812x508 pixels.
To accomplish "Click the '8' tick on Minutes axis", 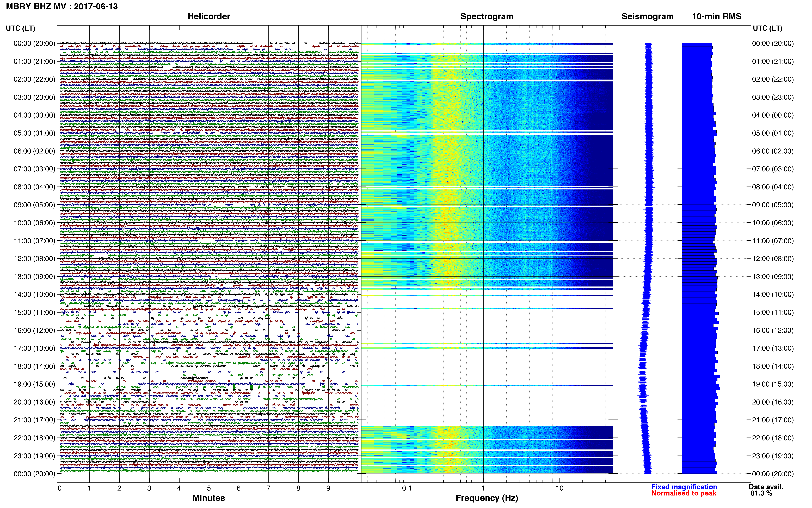I will [298, 488].
